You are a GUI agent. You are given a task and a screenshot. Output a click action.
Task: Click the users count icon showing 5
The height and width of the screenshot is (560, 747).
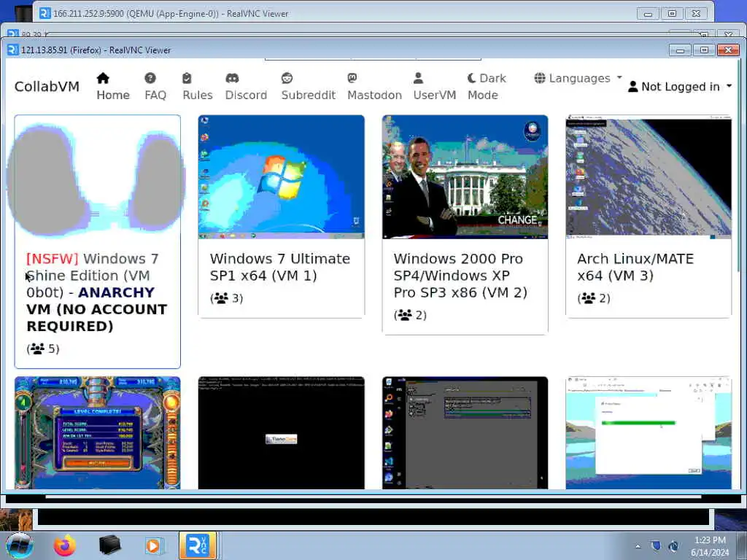point(37,349)
